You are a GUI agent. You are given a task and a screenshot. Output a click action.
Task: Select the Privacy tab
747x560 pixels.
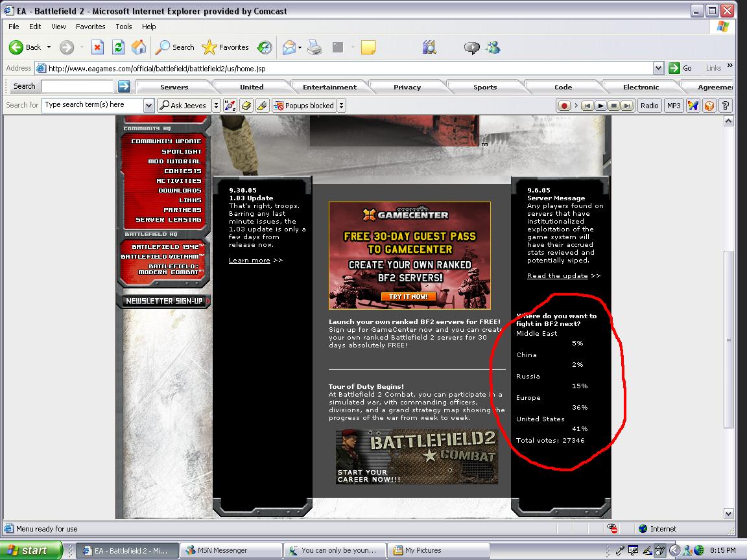[407, 87]
